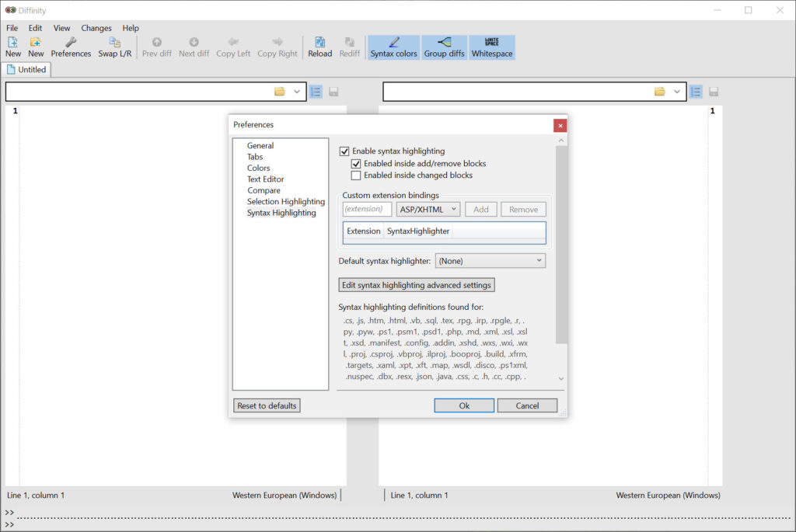Select the Untitled tab
The width and height of the screenshot is (796, 532).
click(26, 69)
